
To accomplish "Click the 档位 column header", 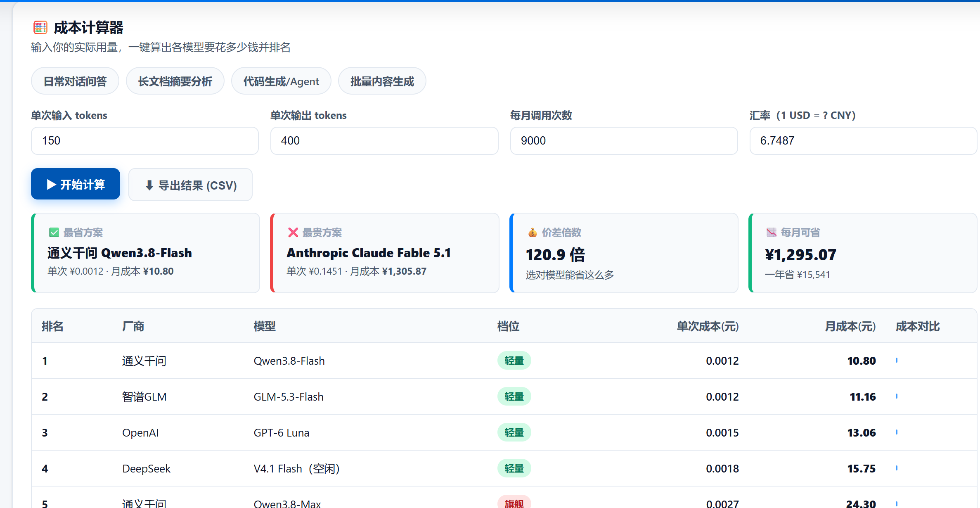I will [x=508, y=326].
